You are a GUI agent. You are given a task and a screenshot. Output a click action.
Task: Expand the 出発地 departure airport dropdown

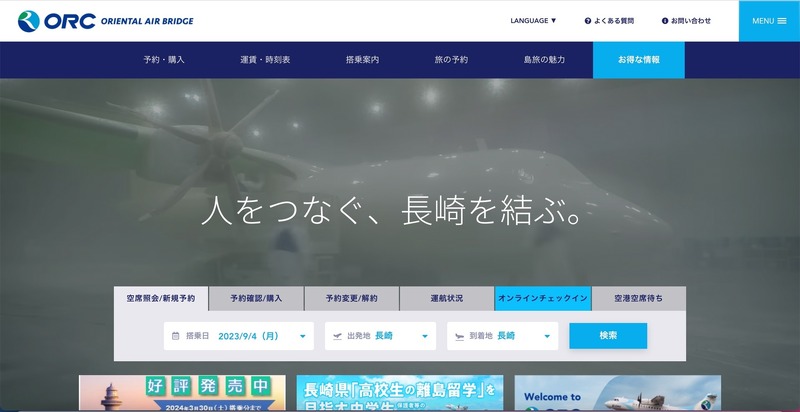pyautogui.click(x=424, y=336)
